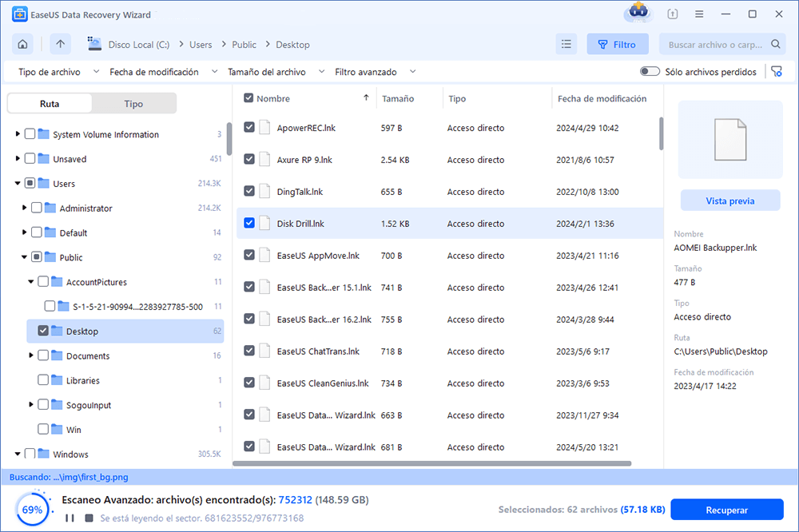
Task: Click the folder tree vertical scrollbar
Action: coord(229,139)
